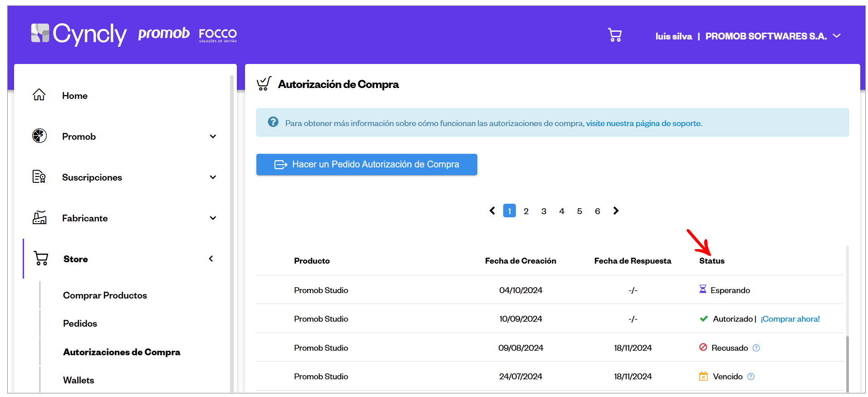Click the Fabricante factory icon

(39, 217)
